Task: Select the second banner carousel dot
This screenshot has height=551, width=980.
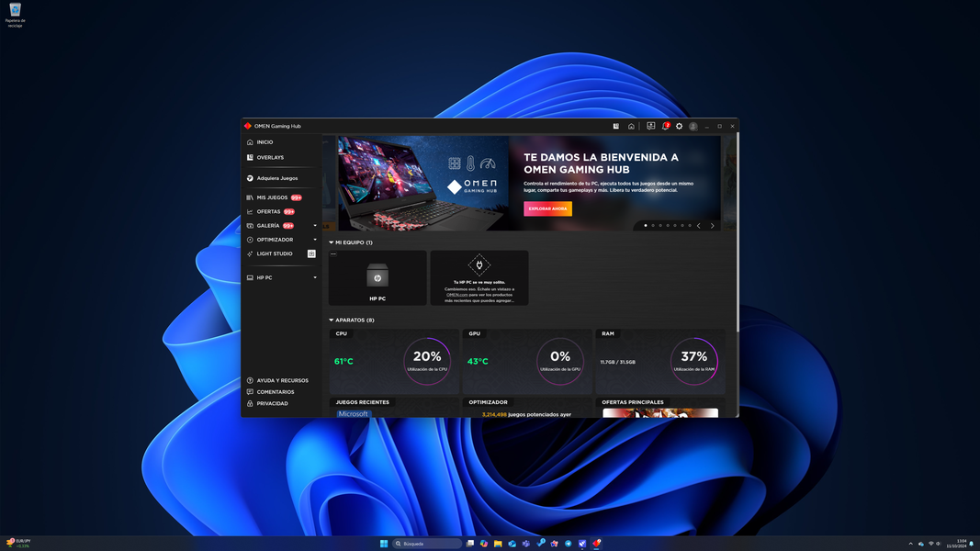Action: tap(653, 226)
